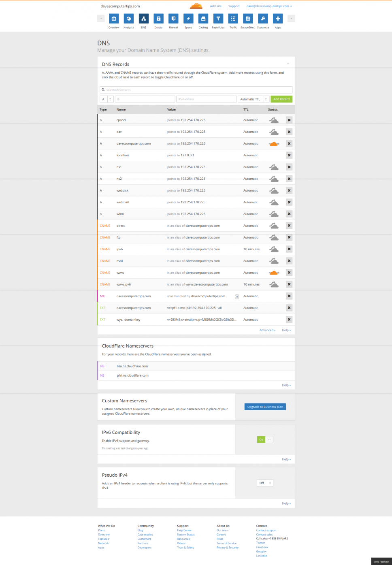392x565 pixels.
Task: Open the Apps plus icon
Action: pyautogui.click(x=278, y=19)
